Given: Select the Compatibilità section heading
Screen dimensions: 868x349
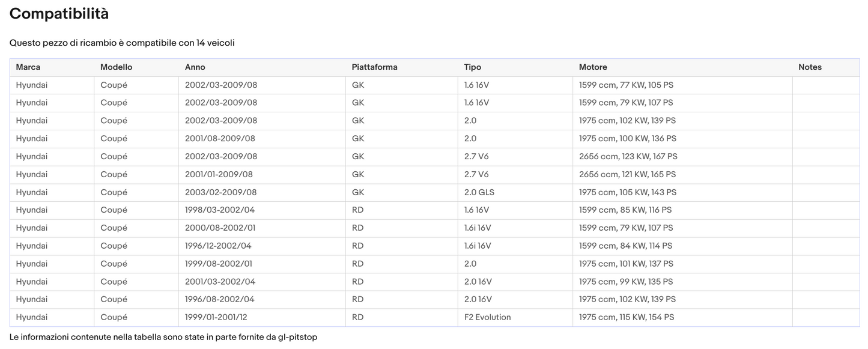Looking at the screenshot, I should coord(59,14).
